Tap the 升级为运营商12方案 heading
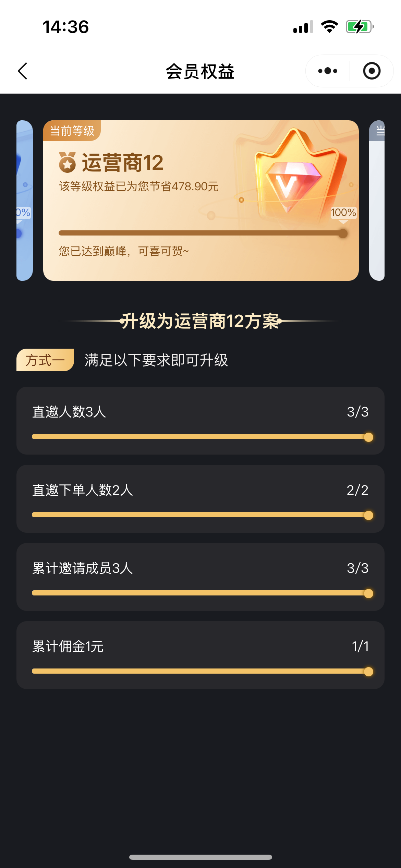 (200, 321)
